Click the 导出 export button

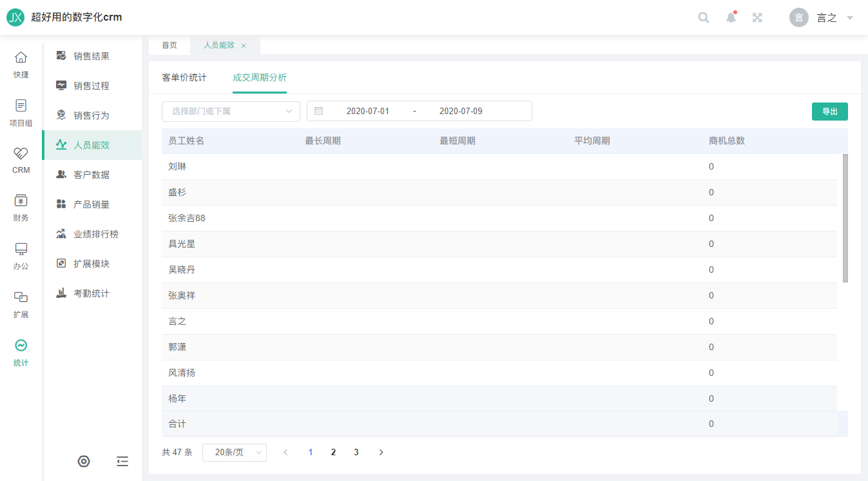click(829, 111)
